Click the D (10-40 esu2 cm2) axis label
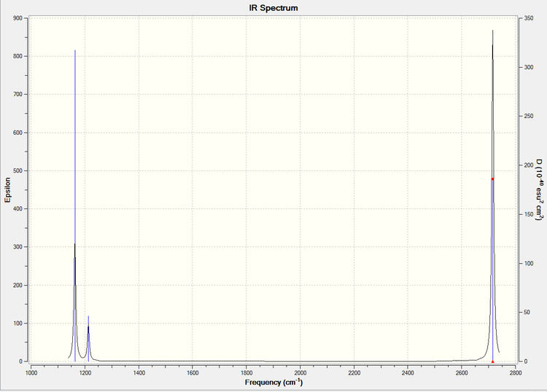Image resolution: width=547 pixels, height=392 pixels. tap(539, 190)
